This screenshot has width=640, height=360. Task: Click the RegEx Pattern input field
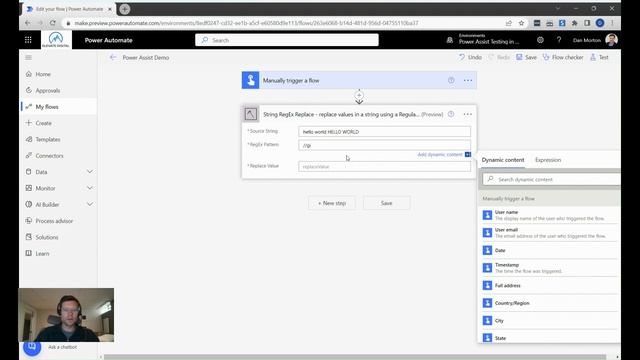click(x=384, y=145)
